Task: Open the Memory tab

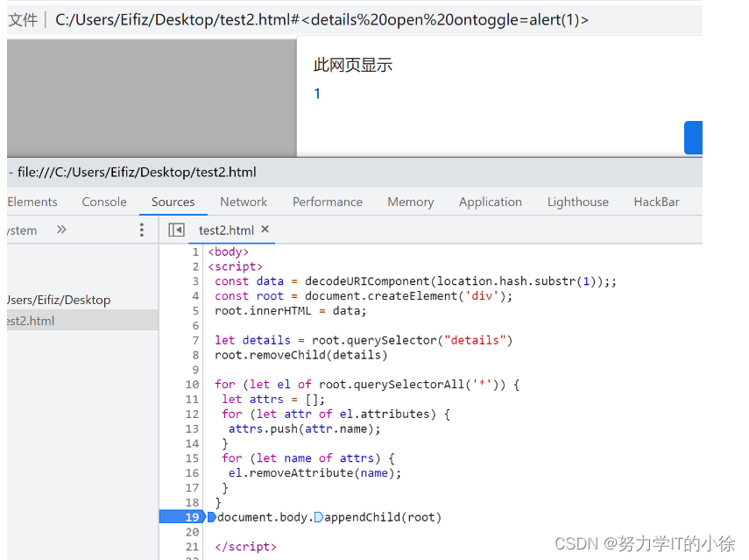Action: 411,202
